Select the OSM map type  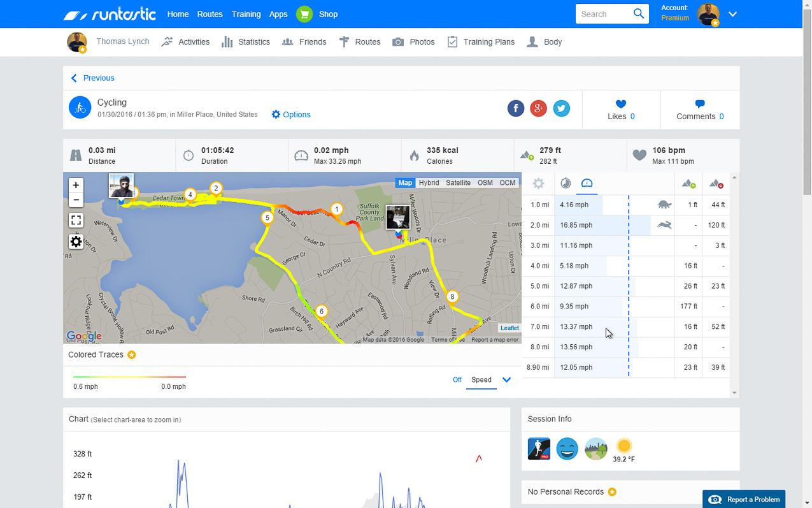pyautogui.click(x=485, y=183)
